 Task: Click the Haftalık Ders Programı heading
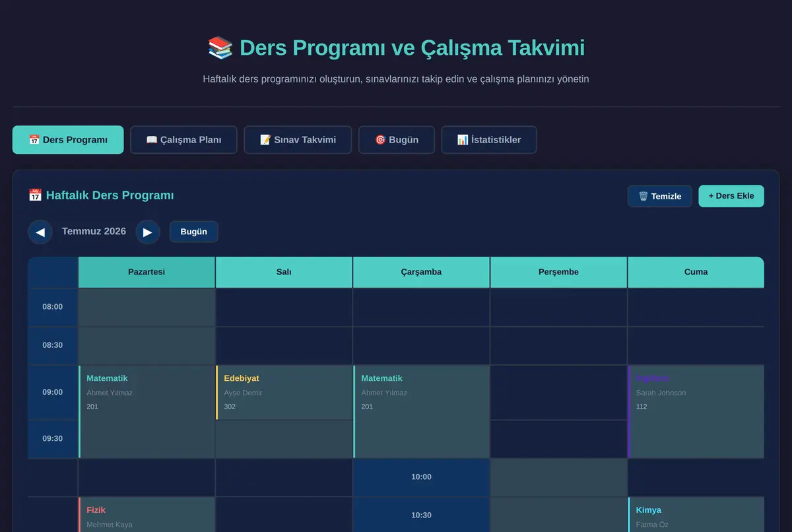(101, 195)
